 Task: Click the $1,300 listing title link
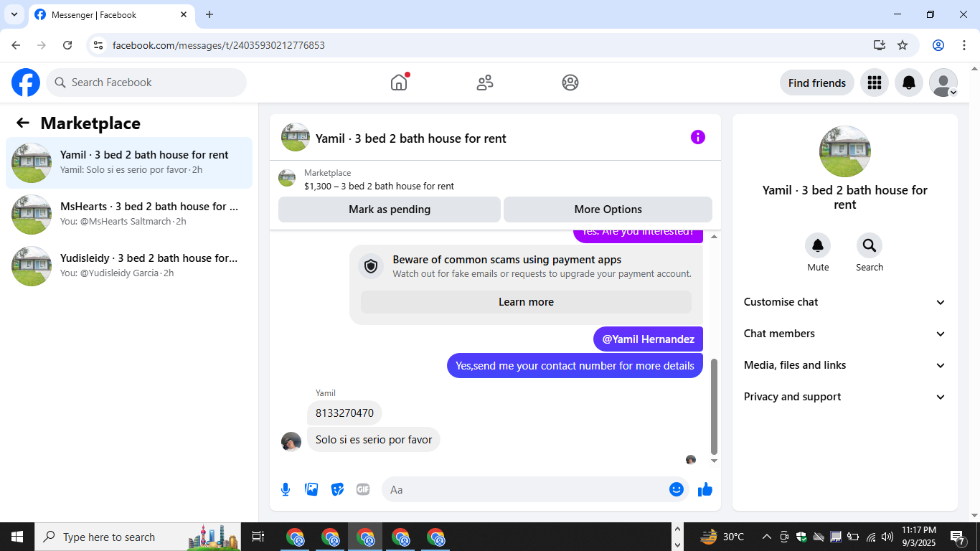coord(379,186)
